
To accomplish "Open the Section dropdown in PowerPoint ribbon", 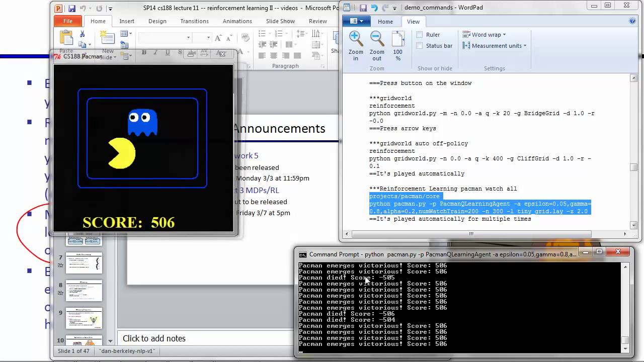I will click(126, 56).
